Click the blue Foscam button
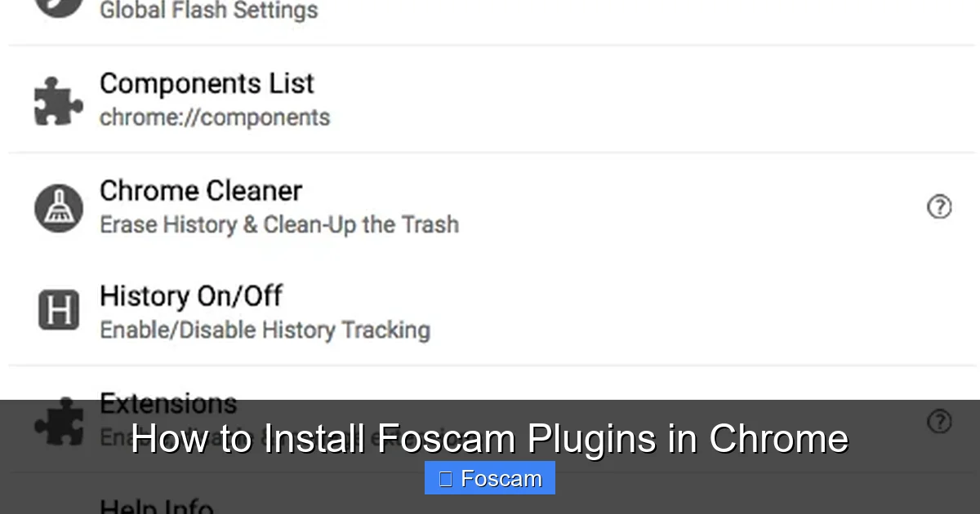980x514 pixels. click(x=489, y=478)
